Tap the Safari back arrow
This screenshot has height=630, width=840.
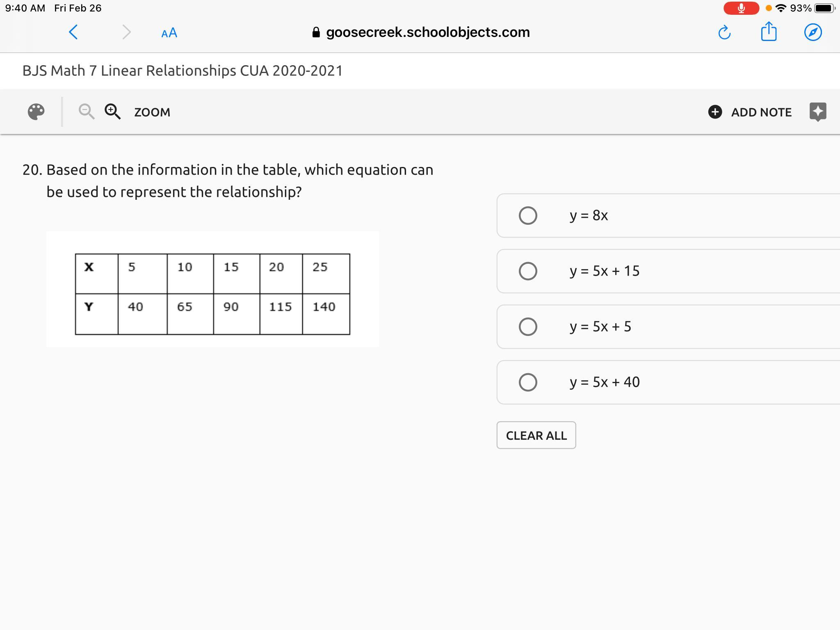click(x=73, y=32)
